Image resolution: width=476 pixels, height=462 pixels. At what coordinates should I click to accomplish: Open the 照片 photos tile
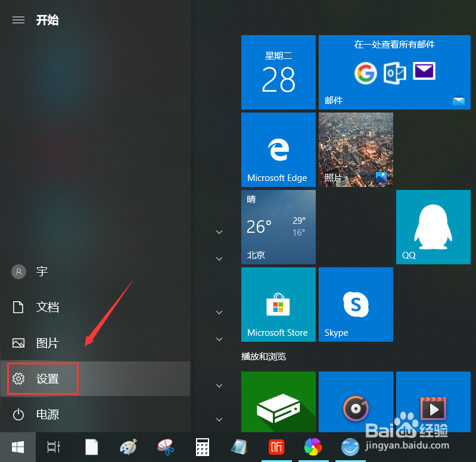(356, 150)
